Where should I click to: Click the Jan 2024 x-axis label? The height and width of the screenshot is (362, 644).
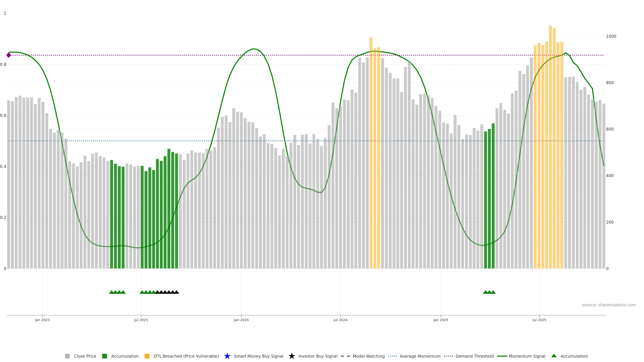[x=241, y=320]
